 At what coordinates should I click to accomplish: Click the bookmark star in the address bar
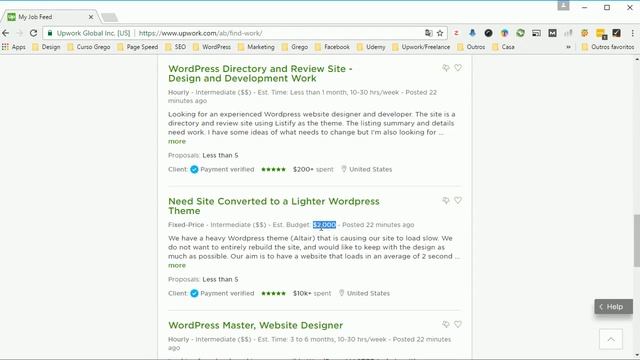440,33
